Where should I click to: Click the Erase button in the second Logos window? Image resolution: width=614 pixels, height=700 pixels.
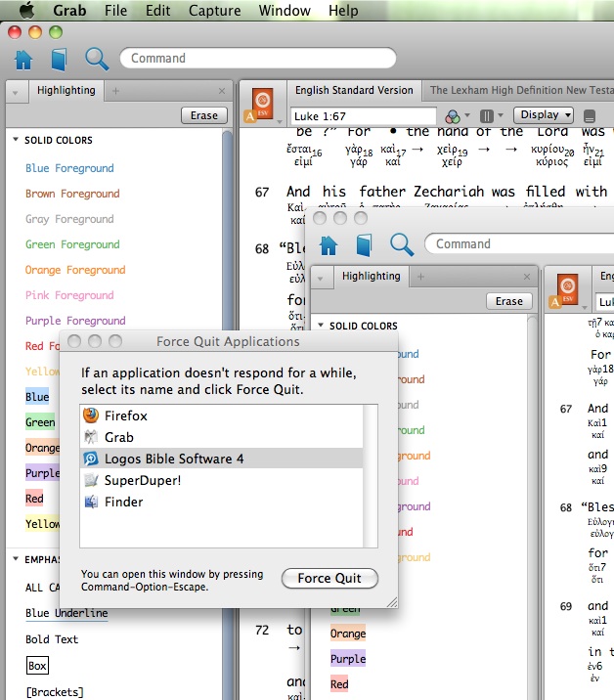(509, 301)
